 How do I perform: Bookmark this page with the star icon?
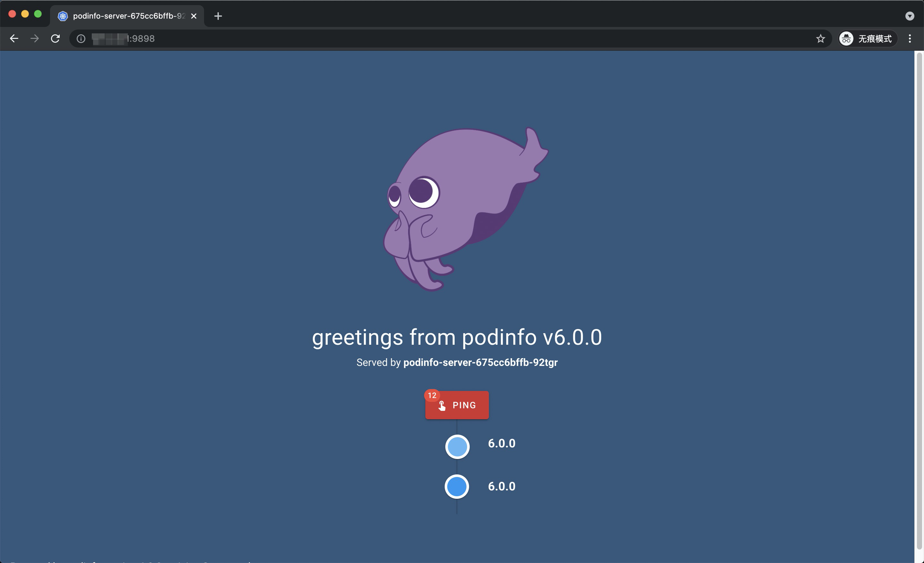pyautogui.click(x=820, y=39)
